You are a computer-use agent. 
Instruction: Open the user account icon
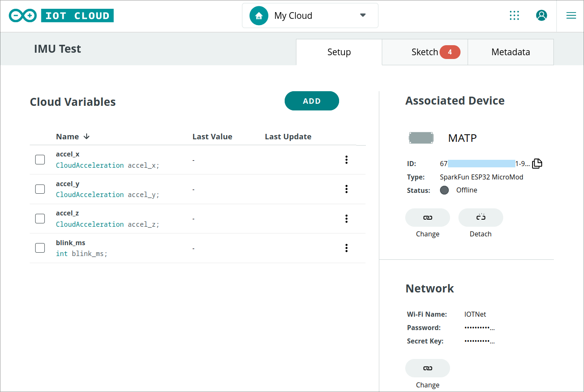pyautogui.click(x=541, y=15)
